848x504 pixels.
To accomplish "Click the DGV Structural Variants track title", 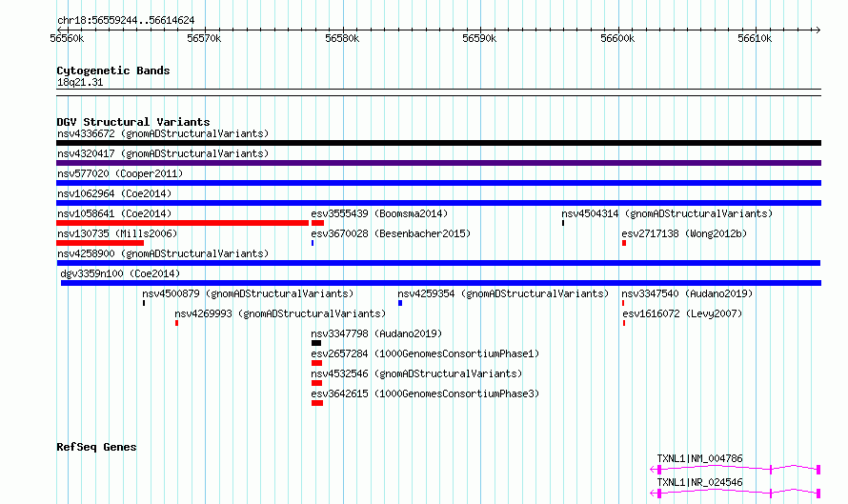I will point(133,122).
